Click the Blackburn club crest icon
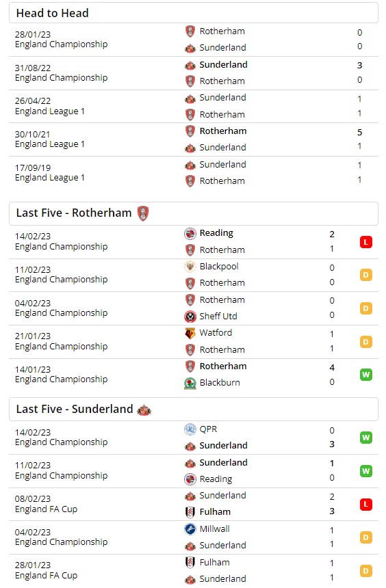This screenshot has height=588, width=386. pos(190,383)
